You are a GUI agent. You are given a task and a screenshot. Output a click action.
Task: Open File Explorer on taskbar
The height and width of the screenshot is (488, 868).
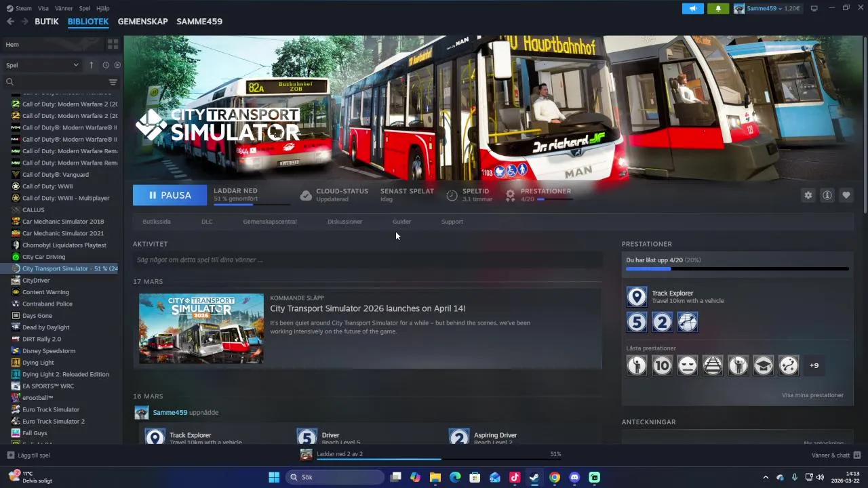[435, 477]
